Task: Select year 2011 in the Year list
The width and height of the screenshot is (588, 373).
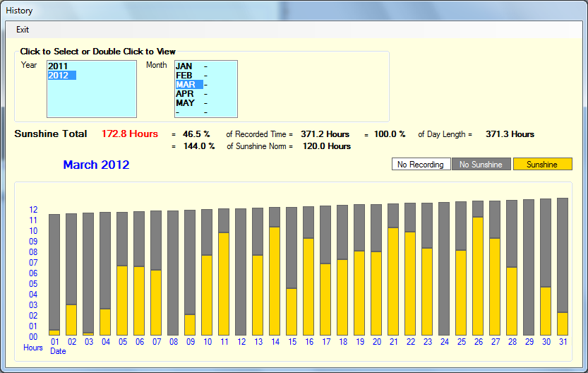Action: tap(58, 66)
